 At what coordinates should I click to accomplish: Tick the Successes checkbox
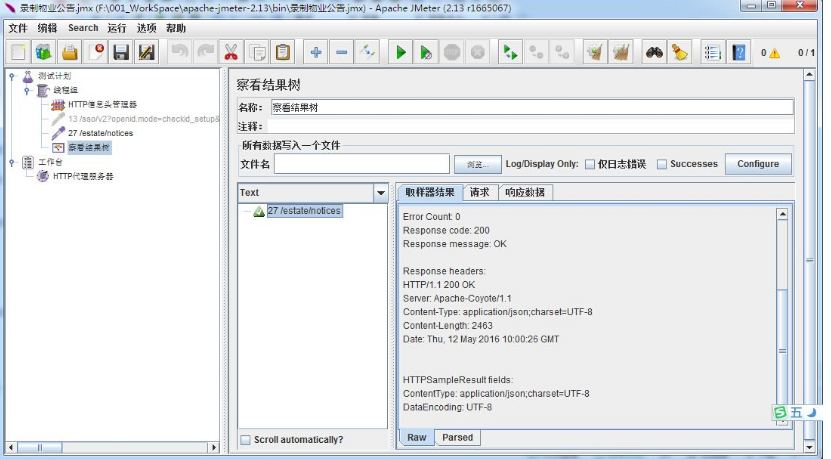click(661, 164)
